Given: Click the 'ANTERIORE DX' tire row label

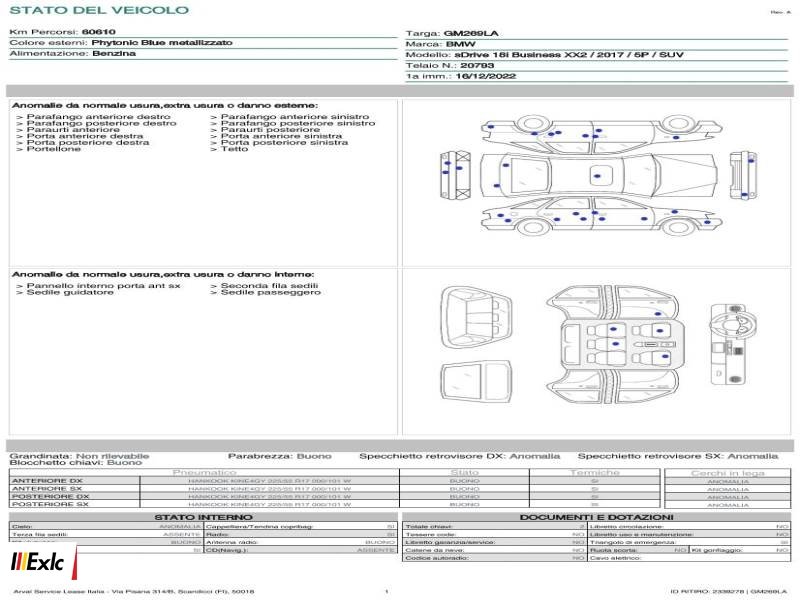Looking at the screenshot, I should [47, 481].
